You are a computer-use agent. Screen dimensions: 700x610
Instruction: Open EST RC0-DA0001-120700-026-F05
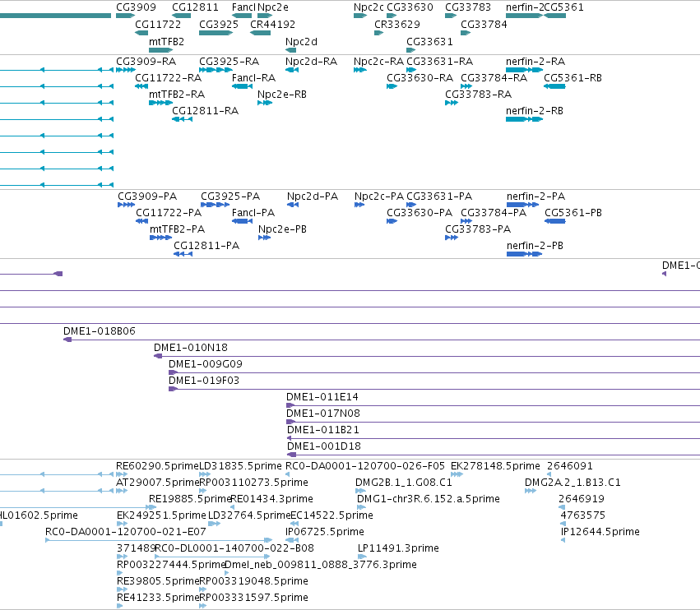[288, 474]
